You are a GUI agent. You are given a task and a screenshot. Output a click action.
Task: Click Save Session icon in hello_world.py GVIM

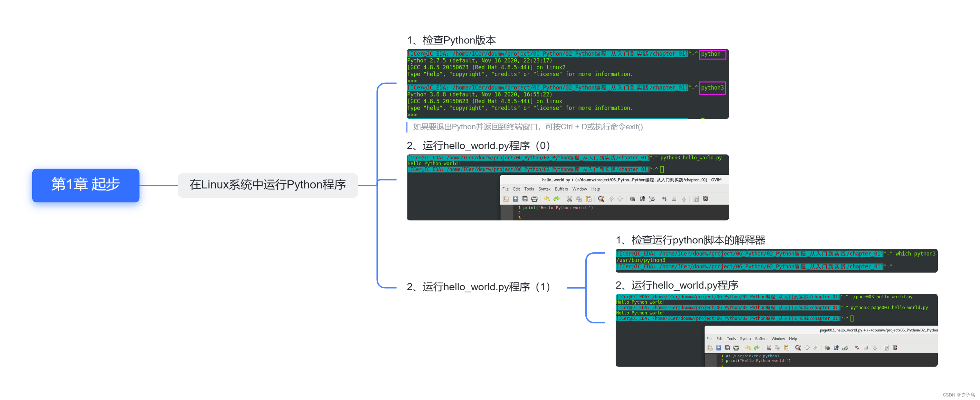(642, 199)
